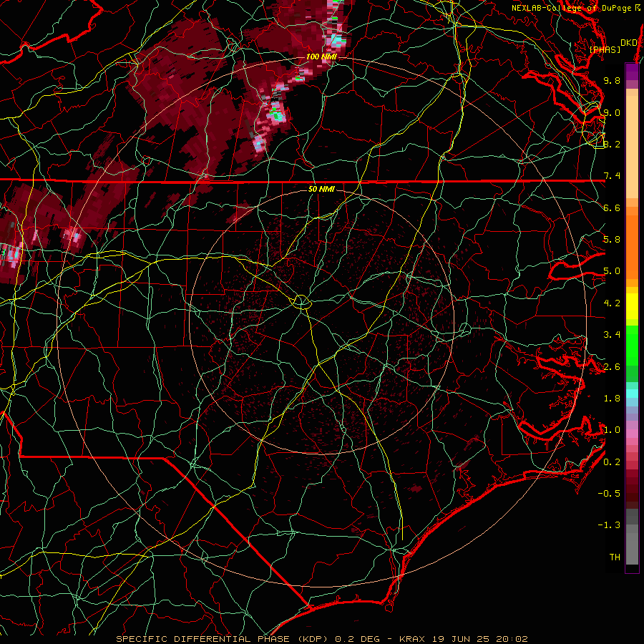Select the 9.0 scale value

(612, 112)
